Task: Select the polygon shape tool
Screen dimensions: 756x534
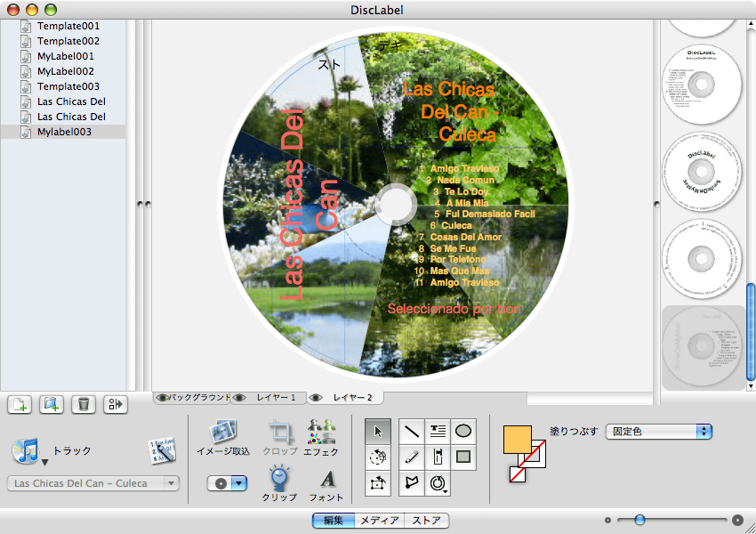Action: click(412, 483)
